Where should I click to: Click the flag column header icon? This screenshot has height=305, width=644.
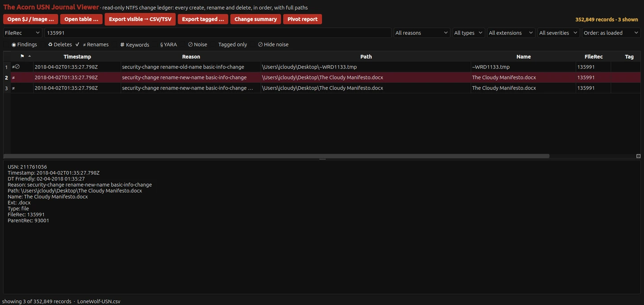point(22,56)
